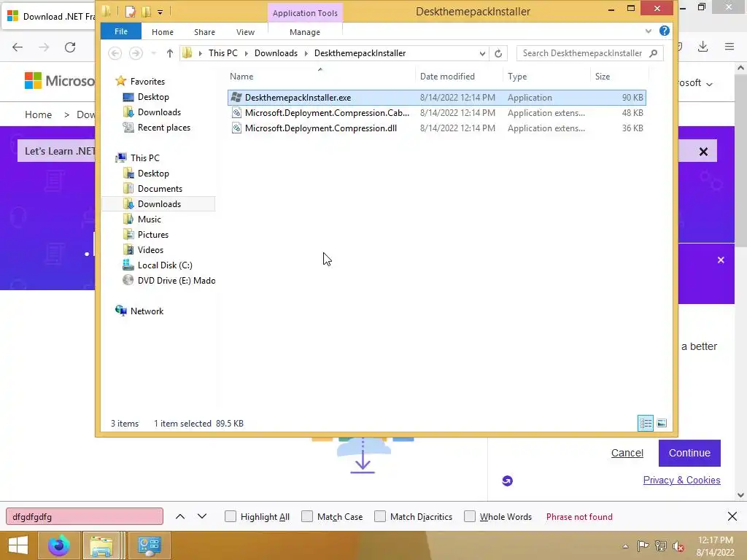Click Firefox back arrow button

tap(18, 47)
